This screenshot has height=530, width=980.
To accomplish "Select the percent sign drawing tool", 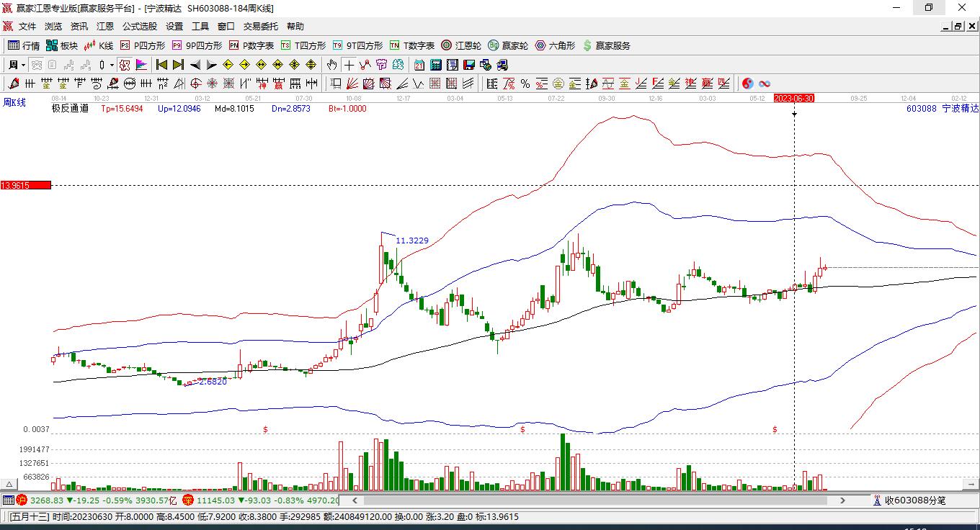I will pyautogui.click(x=525, y=84).
